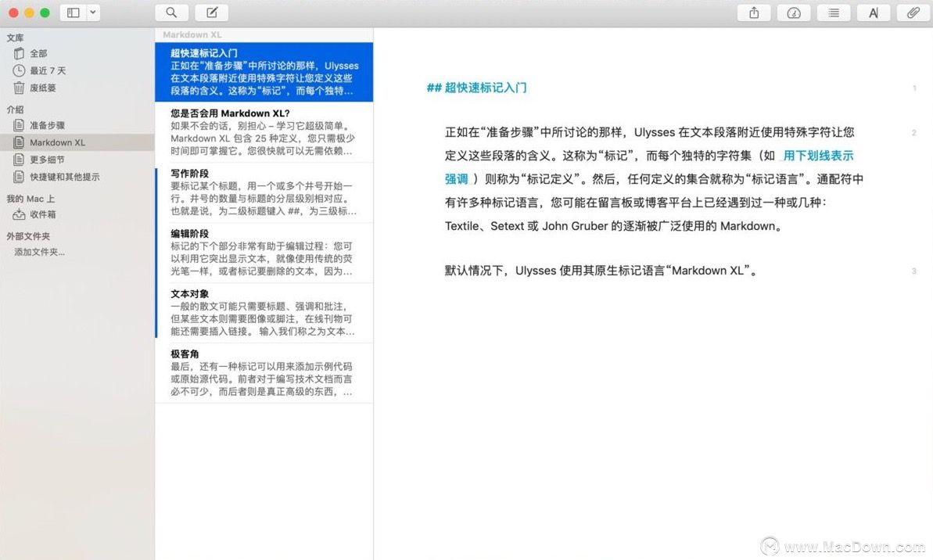Click the 我的 Mac 上 section header
The height and width of the screenshot is (560, 933).
click(31, 199)
